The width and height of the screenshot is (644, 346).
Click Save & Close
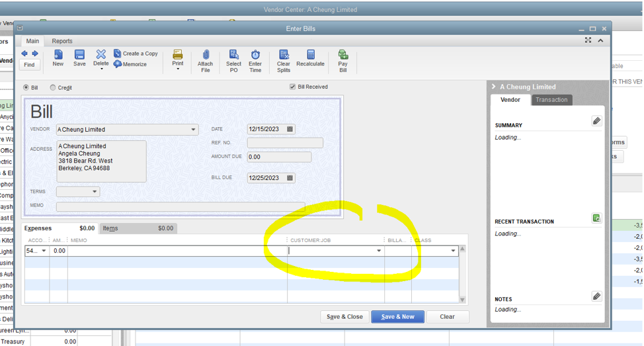coord(344,317)
